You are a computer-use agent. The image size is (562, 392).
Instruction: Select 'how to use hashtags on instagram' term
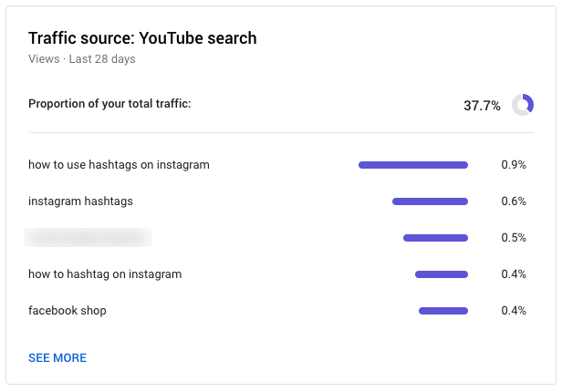119,165
